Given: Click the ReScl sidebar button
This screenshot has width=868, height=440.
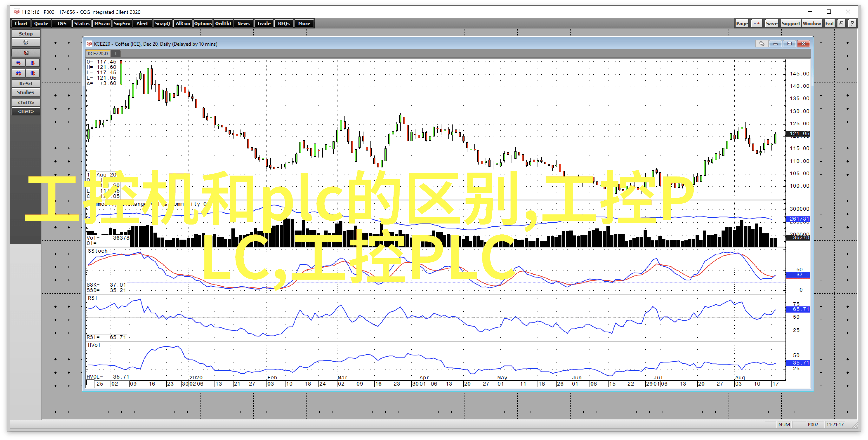Looking at the screenshot, I should pos(26,84).
